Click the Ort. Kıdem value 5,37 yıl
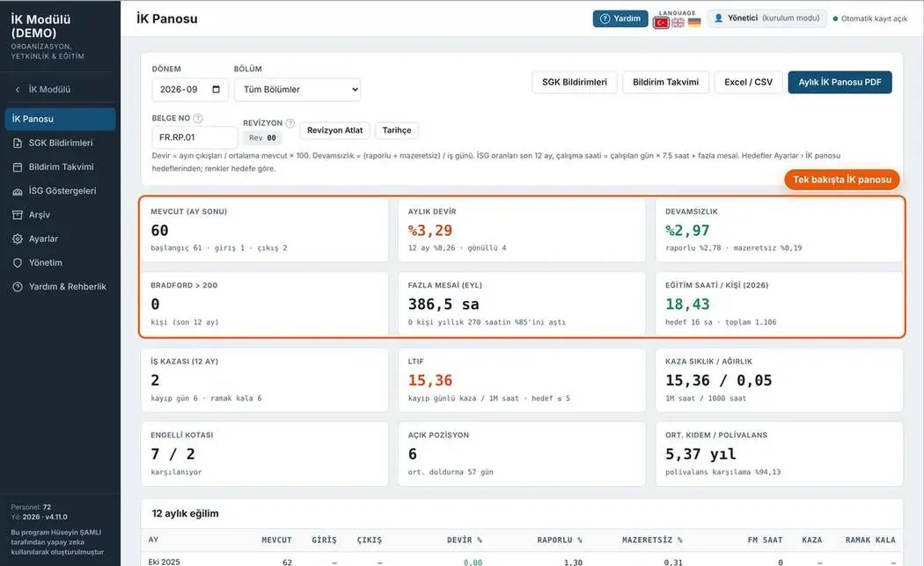 click(x=700, y=454)
